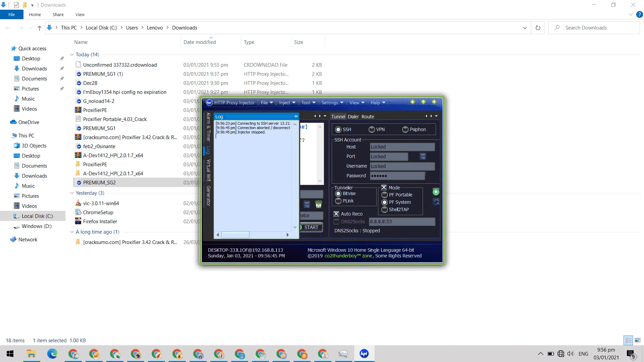Click the green play icon next to Mode
Viewport: 644px width, 362px height.
coord(436,192)
